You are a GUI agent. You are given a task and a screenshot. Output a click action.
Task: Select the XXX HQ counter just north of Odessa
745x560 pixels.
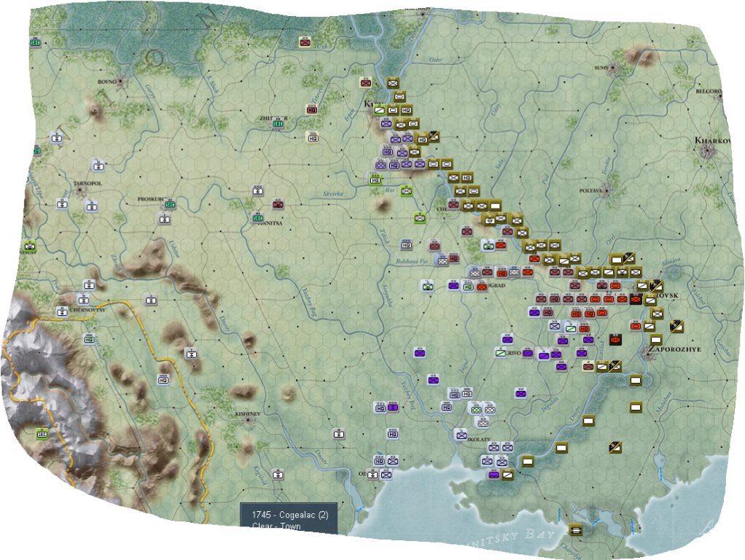379,461
